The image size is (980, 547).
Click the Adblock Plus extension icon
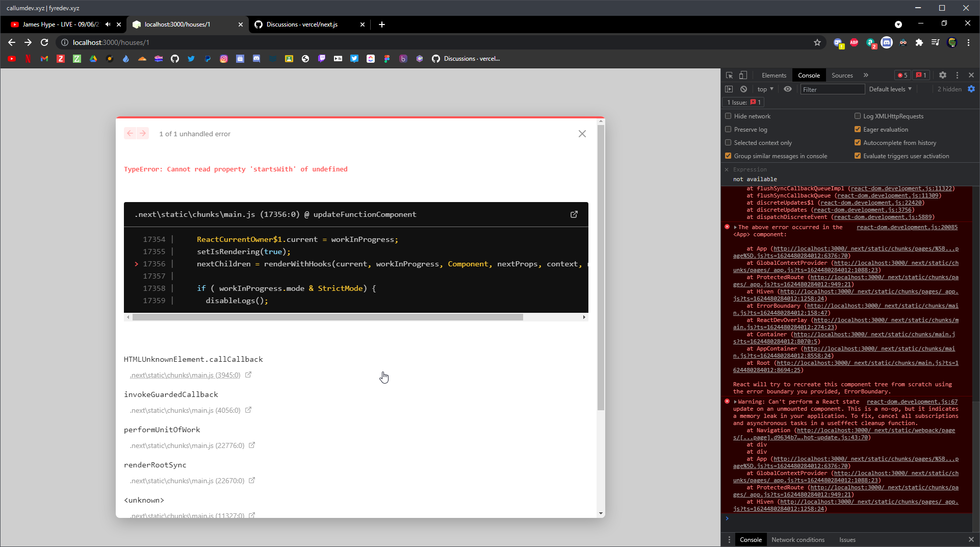(x=855, y=43)
